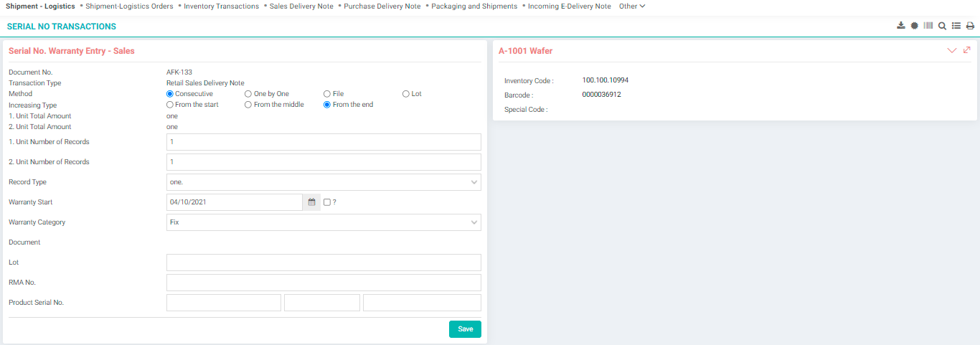Image resolution: width=980 pixels, height=345 pixels.
Task: Enlarge the A-1001 Wafer panel with arrows icon
Action: coord(967,50)
